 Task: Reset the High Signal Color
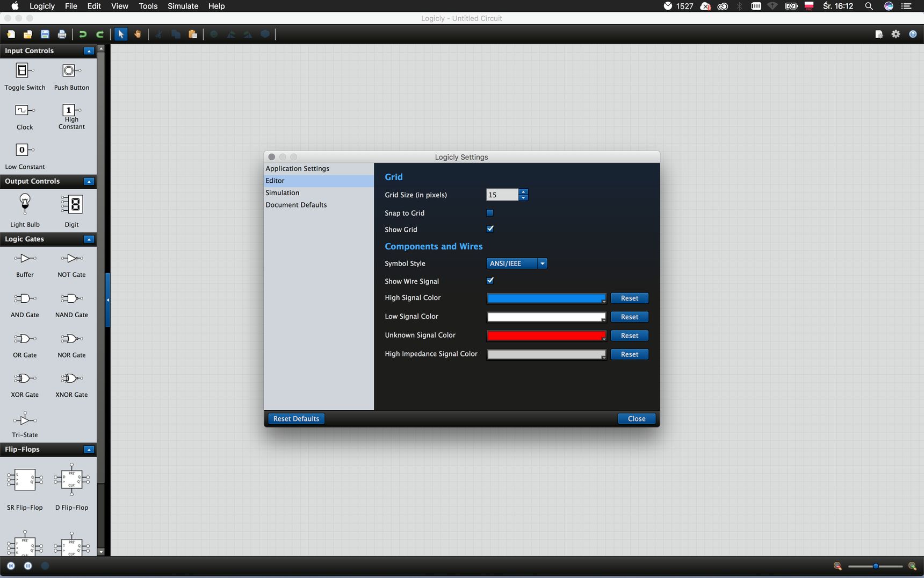630,298
